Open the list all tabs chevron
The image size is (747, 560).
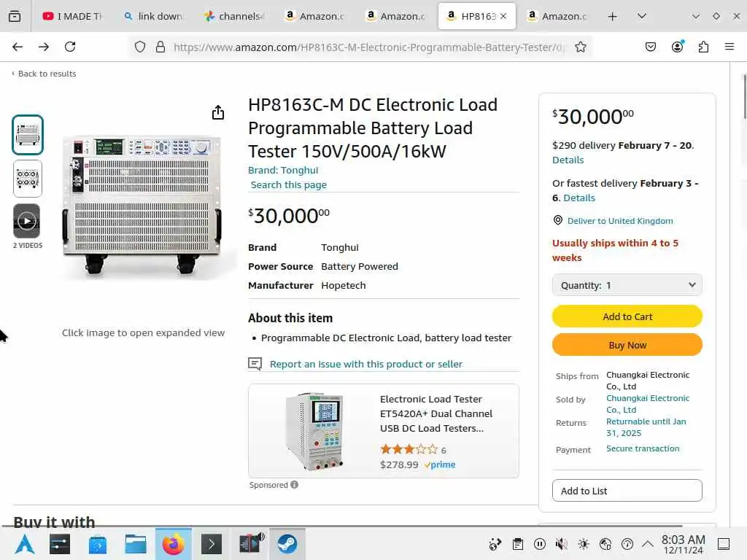641,16
